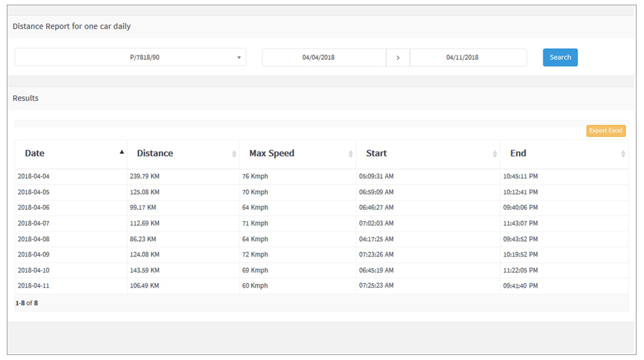
Task: Click the 239.79 KM distance cell
Action: coord(145,176)
